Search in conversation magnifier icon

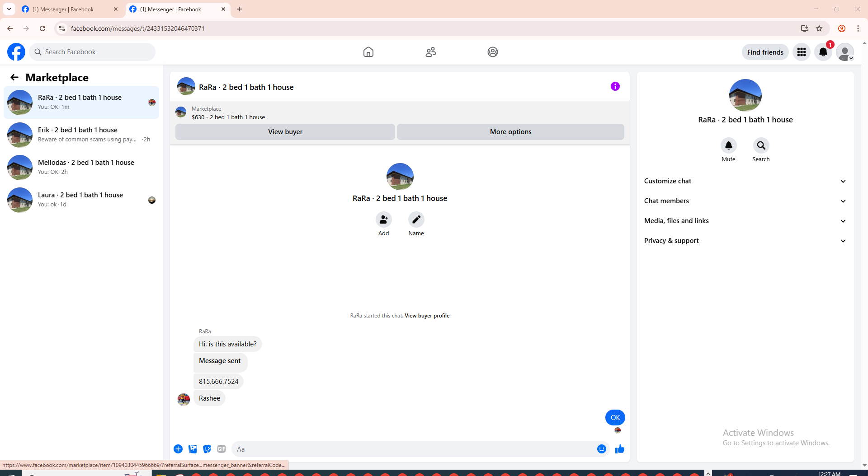coord(761,145)
